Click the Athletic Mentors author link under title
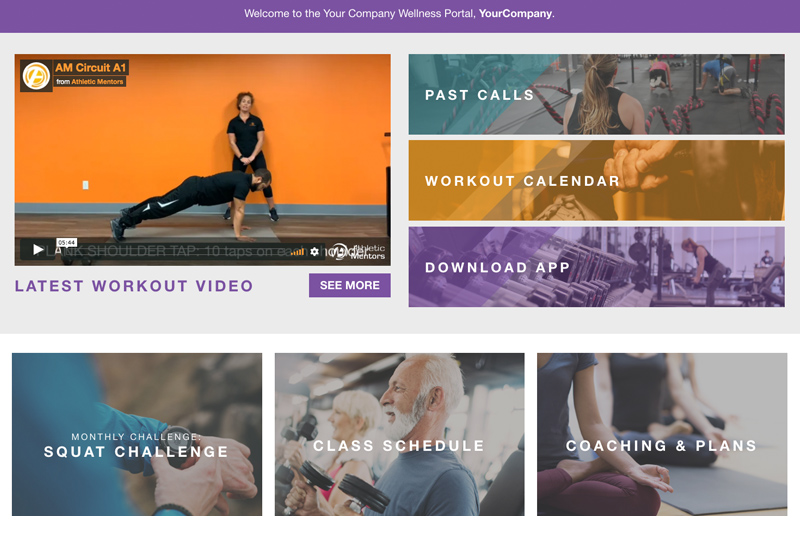Screen dimensions: 800x533 click(x=97, y=82)
